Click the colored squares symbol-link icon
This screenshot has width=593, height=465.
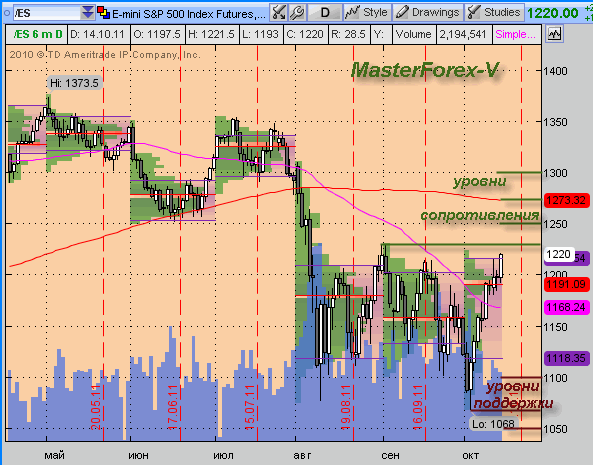click(x=103, y=13)
